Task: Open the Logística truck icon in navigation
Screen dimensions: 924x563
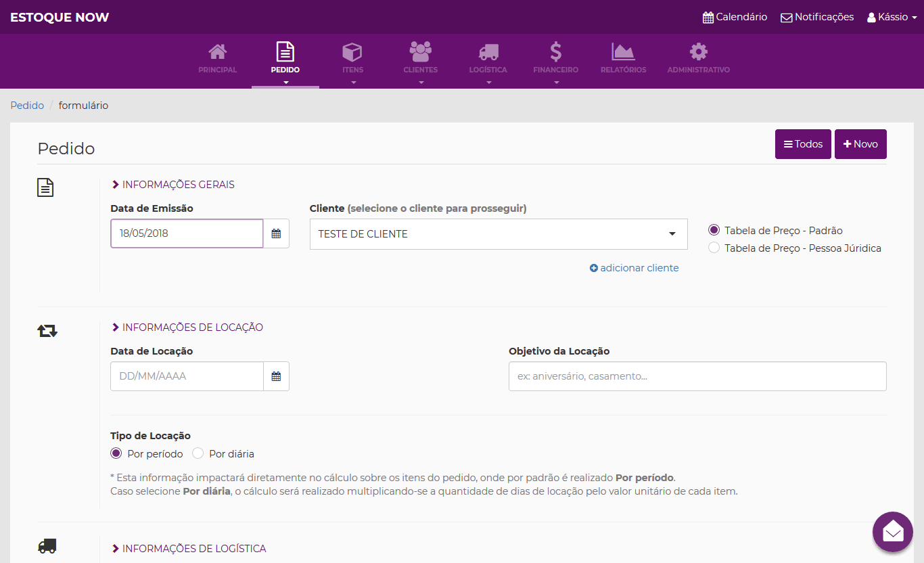Action: (488, 52)
